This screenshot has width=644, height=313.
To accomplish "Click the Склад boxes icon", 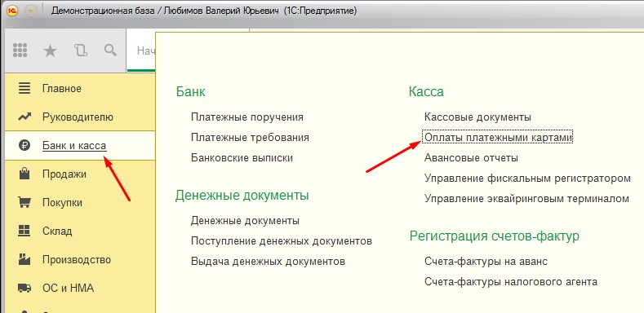I will point(24,231).
